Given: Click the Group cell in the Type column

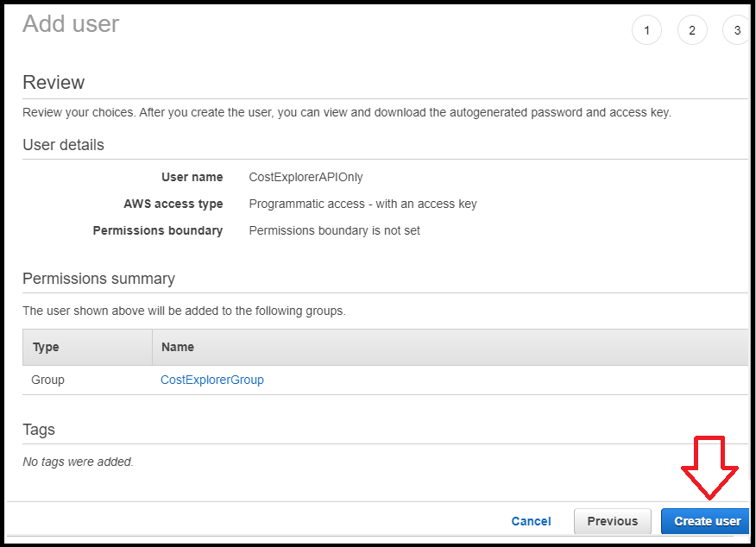Looking at the screenshot, I should (x=47, y=380).
